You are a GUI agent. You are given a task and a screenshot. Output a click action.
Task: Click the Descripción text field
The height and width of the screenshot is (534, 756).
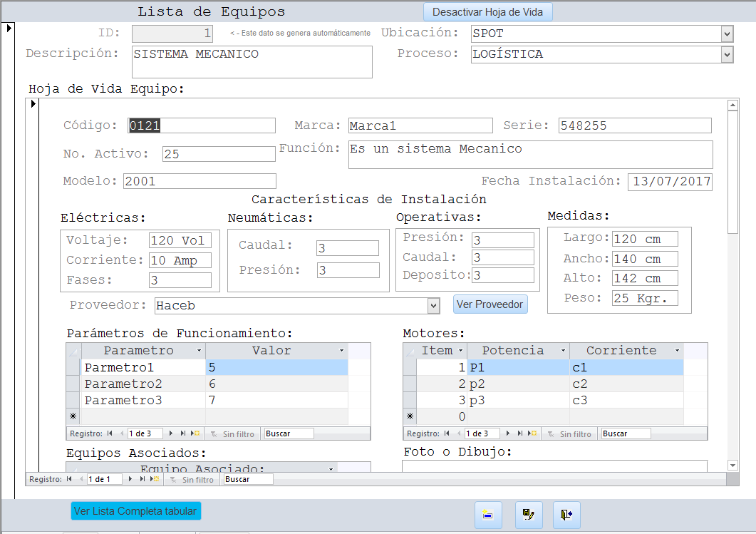(x=252, y=61)
